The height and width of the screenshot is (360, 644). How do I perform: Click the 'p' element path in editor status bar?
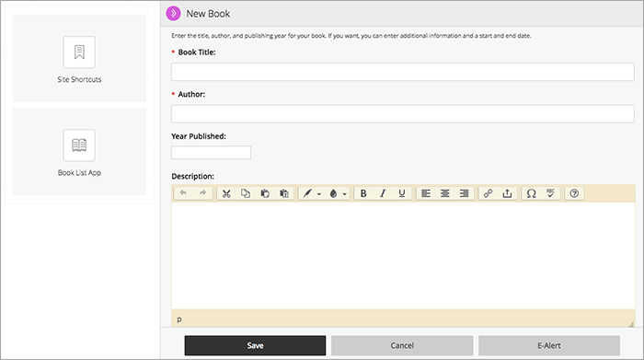179,319
